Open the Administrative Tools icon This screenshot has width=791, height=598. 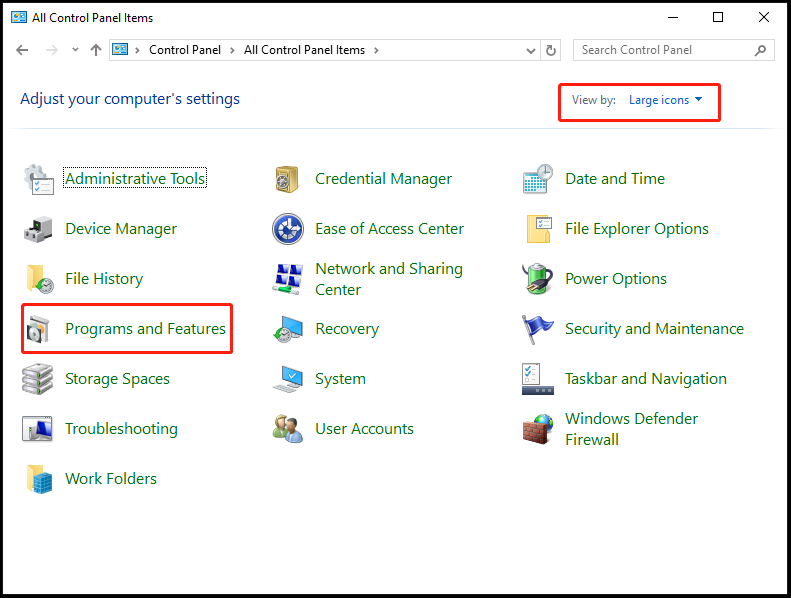point(38,179)
